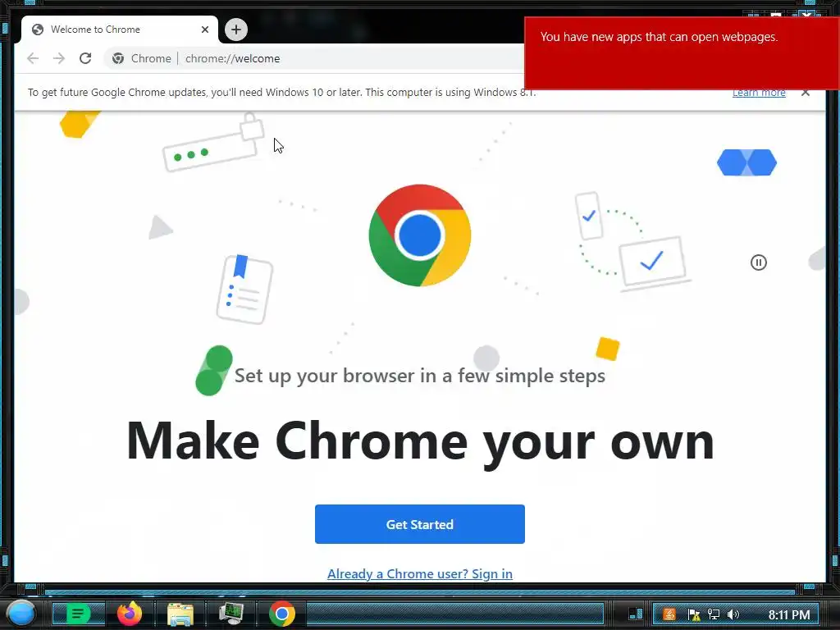The height and width of the screenshot is (630, 840).
Task: Open the network status tray icon
Action: point(713,614)
